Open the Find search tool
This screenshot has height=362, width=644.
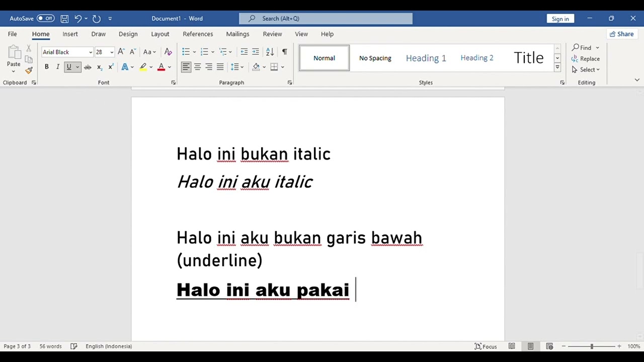[x=582, y=48]
